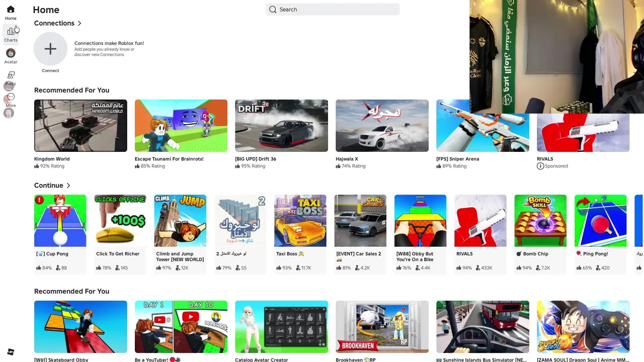Click the players icon on Bomb Chip
Viewport: 644px width, 362px height.
[x=537, y=268]
